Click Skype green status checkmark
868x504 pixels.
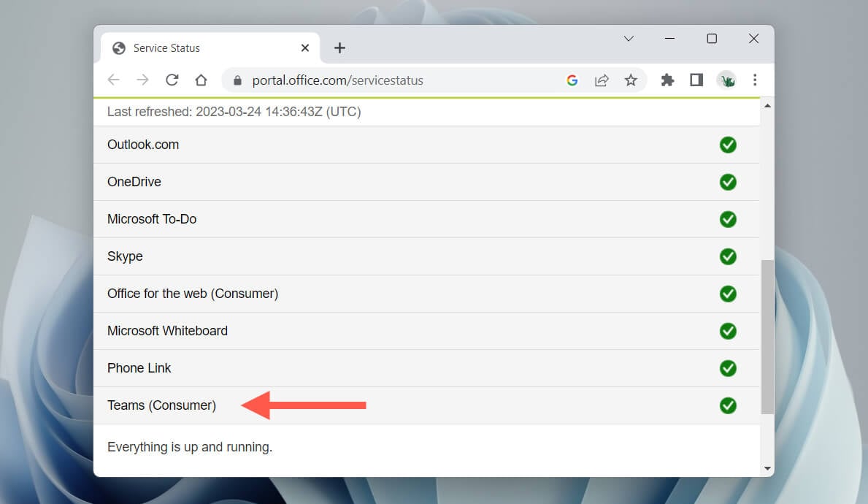[x=728, y=256]
